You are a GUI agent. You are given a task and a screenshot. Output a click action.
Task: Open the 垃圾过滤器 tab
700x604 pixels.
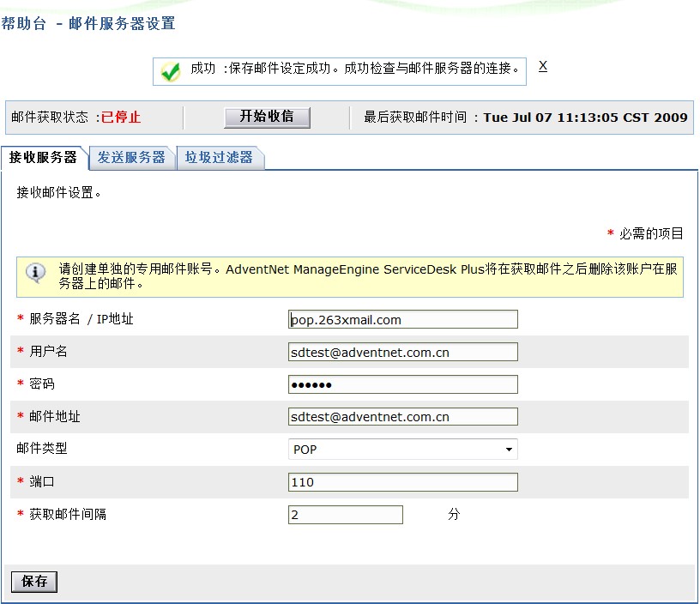pyautogui.click(x=220, y=158)
